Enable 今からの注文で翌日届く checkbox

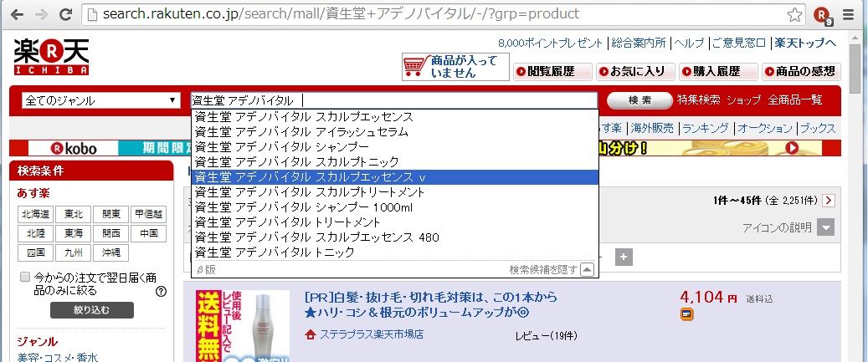[x=25, y=277]
